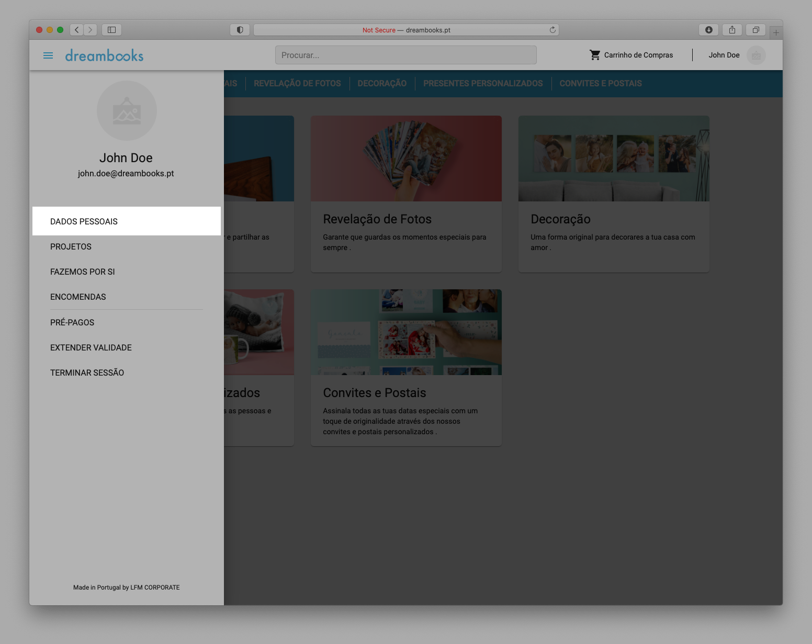This screenshot has height=644, width=812.
Task: Click the Safari reload page icon
Action: tap(552, 30)
